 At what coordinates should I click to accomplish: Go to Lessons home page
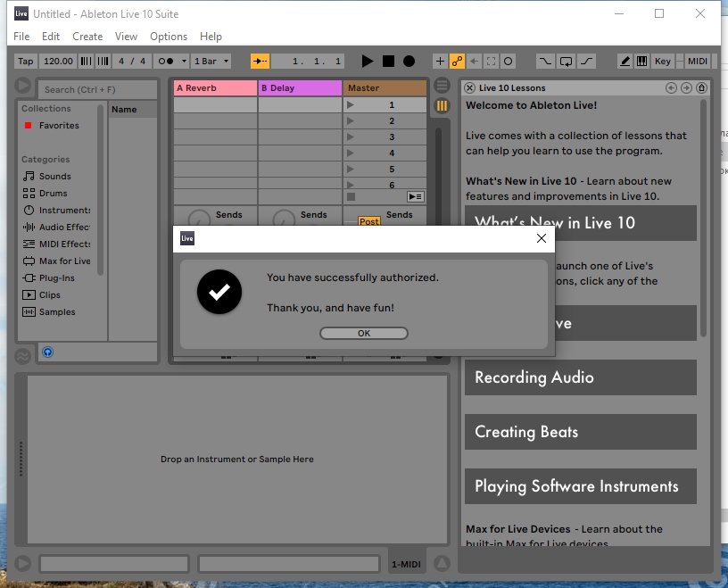coord(701,87)
